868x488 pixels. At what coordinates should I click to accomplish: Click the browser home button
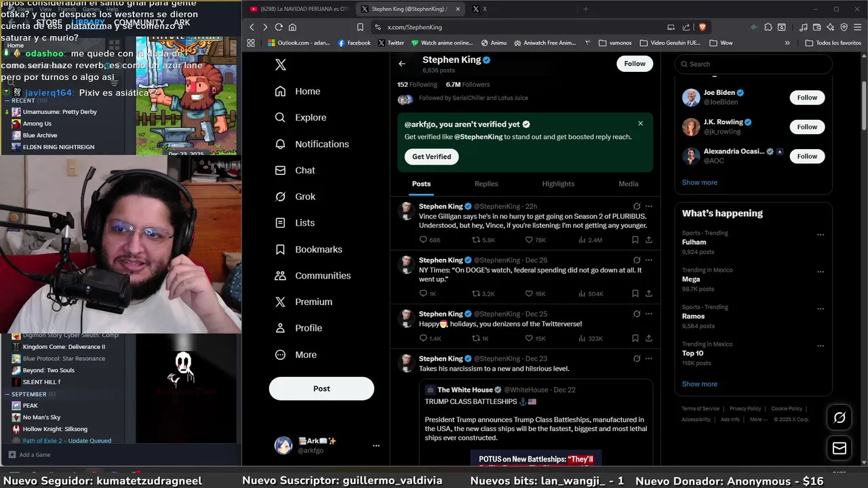pyautogui.click(x=292, y=27)
